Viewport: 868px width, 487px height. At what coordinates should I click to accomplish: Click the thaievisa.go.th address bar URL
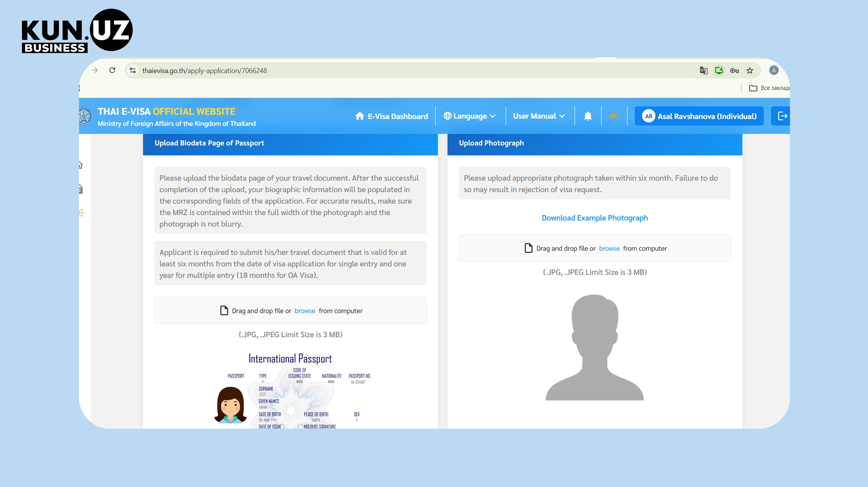pyautogui.click(x=204, y=71)
